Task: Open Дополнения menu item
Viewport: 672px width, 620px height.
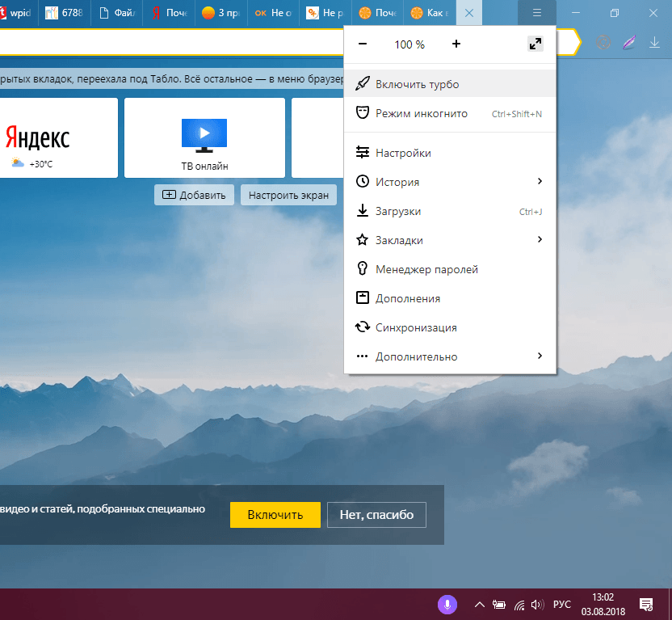Action: [x=450, y=298]
